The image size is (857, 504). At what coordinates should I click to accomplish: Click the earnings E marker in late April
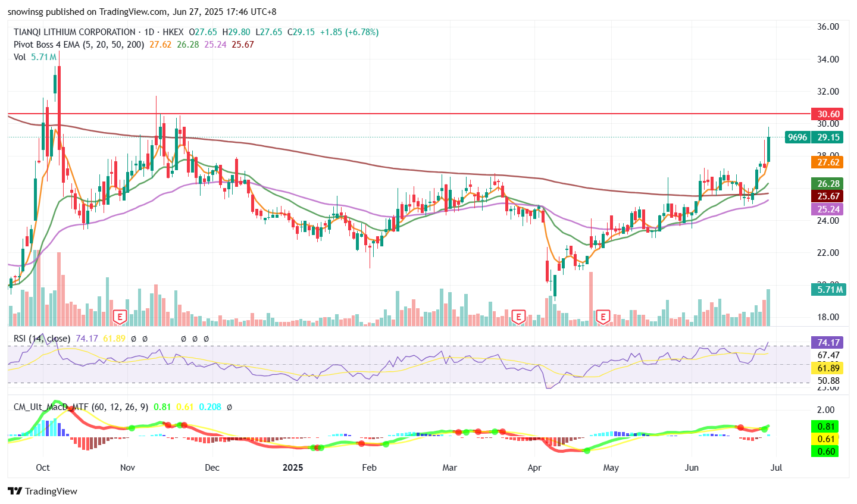click(603, 316)
